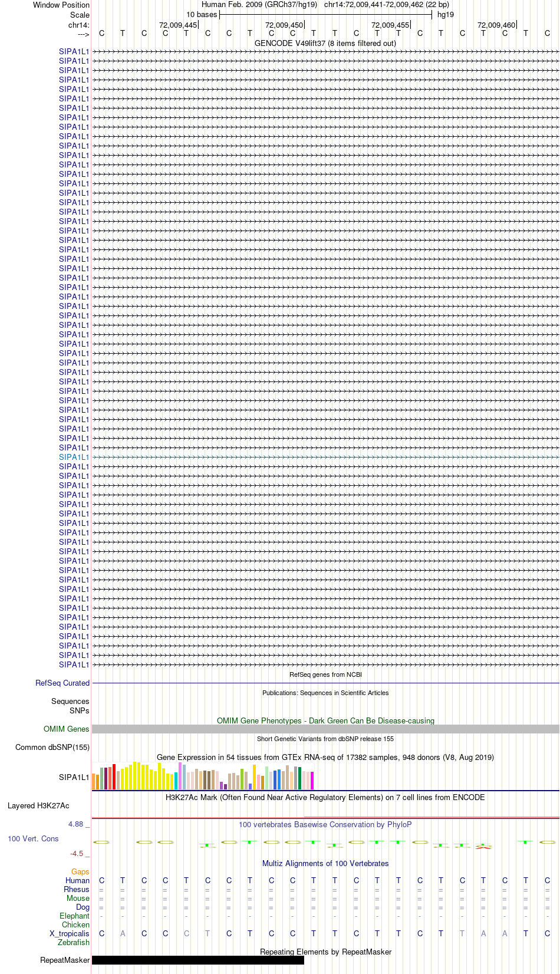The height and width of the screenshot is (974, 560).
Task: Open 'Short Genetic Variants from dbSNP release 155' title
Action: (325, 739)
